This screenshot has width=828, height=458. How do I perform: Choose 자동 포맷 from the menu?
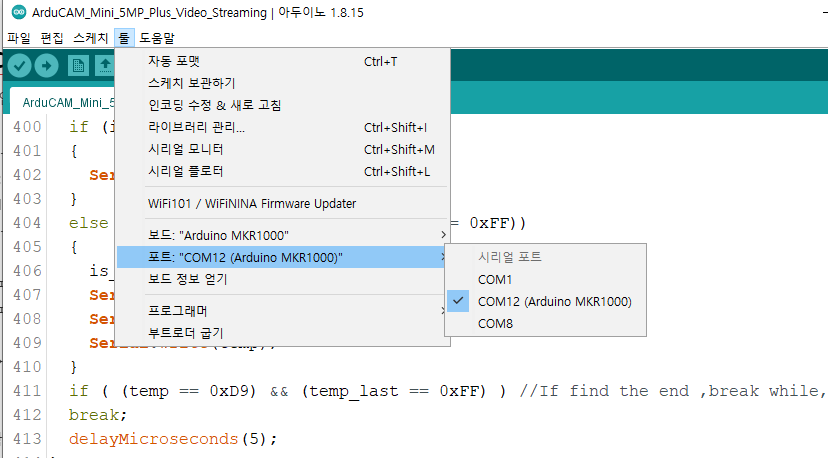click(283, 61)
